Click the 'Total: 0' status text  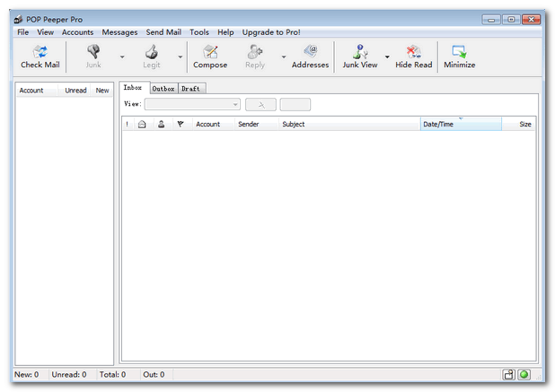pyautogui.click(x=112, y=374)
